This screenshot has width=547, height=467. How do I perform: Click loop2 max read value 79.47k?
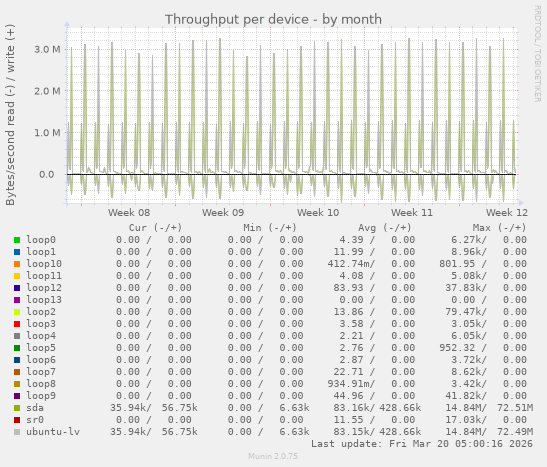click(464, 312)
